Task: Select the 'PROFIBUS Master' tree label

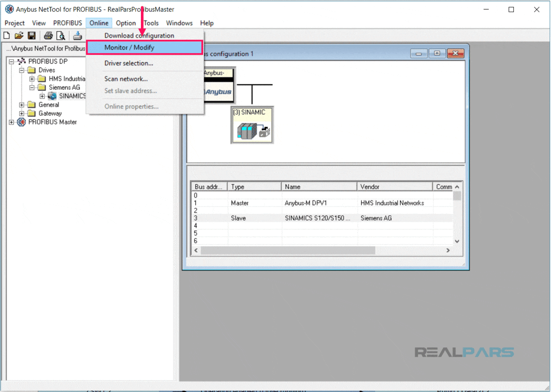Action: click(x=53, y=122)
